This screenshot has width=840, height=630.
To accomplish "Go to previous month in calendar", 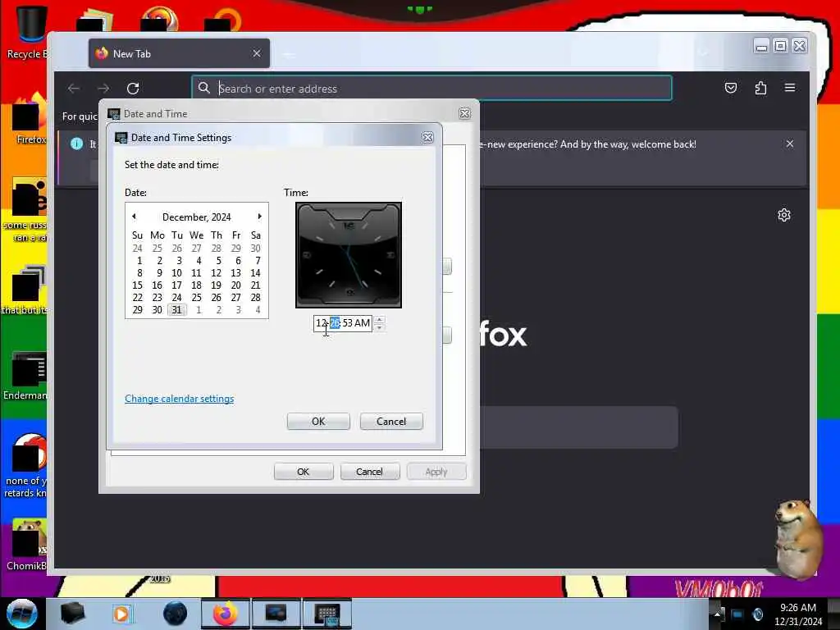I will tap(134, 217).
